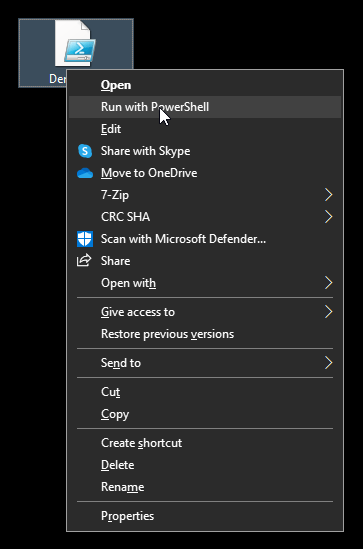Screen dimensions: 363x549
Task: Expand the Give access to submenu arrow
Action: coord(328,312)
